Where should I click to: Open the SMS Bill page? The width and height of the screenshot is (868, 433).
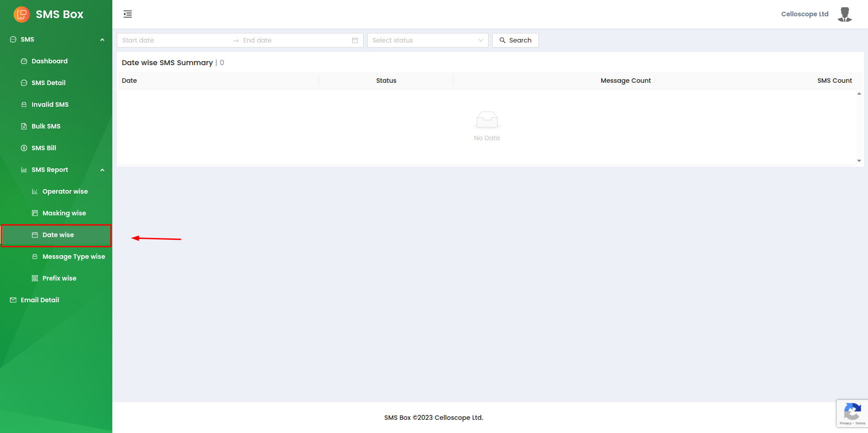(x=44, y=148)
